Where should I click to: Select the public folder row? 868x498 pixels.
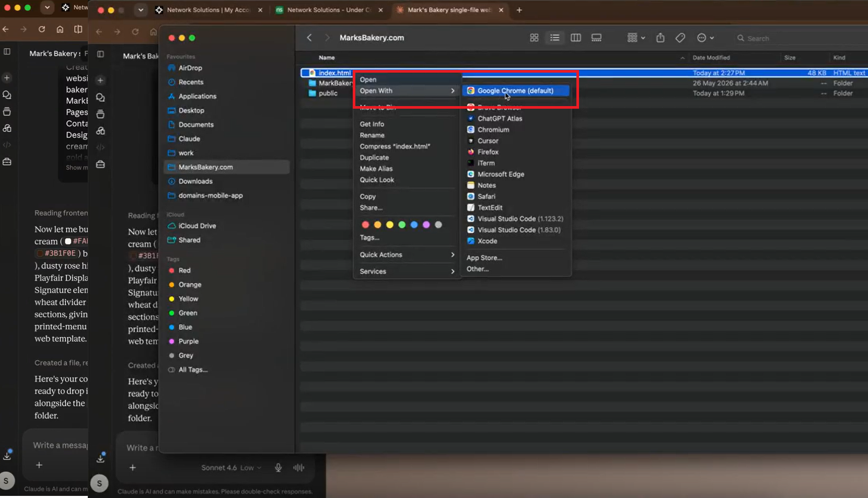pyautogui.click(x=584, y=93)
